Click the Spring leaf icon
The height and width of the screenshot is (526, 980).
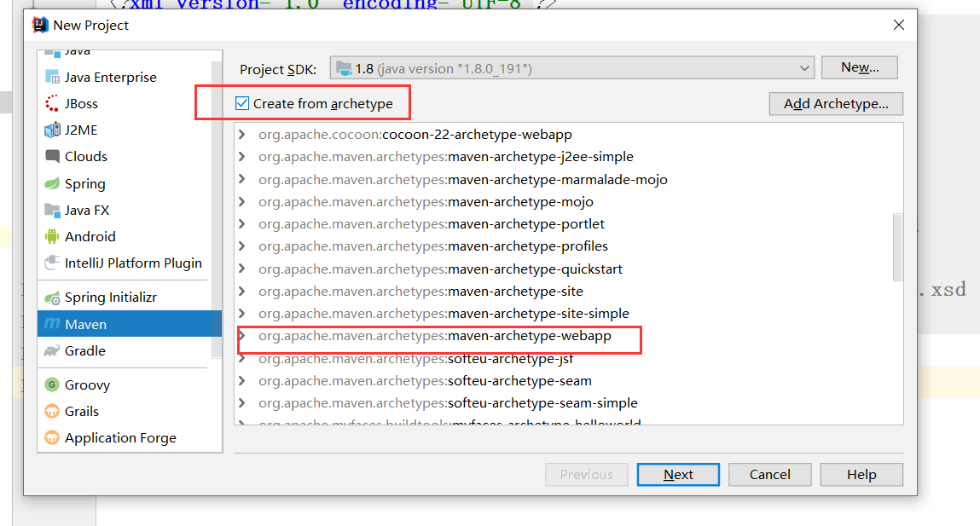tap(53, 183)
